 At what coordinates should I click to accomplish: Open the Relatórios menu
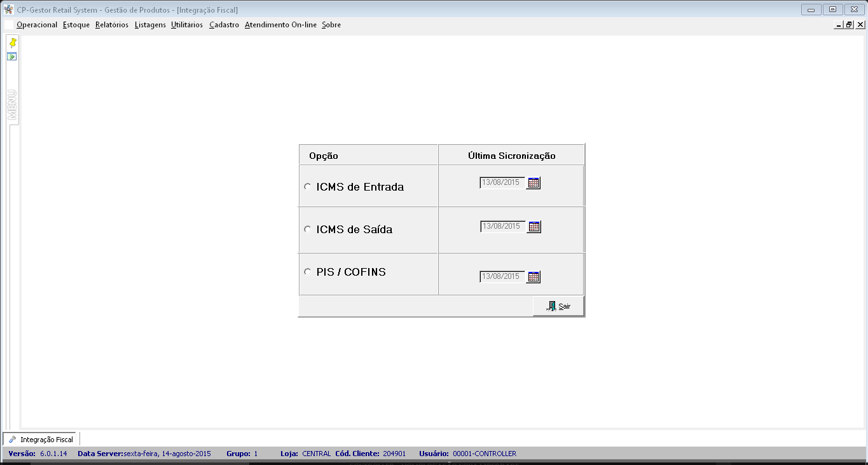(112, 25)
